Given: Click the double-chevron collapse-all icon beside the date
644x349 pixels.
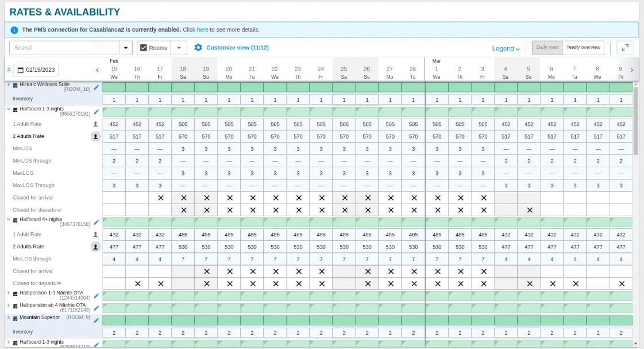Looking at the screenshot, I should click(9, 70).
